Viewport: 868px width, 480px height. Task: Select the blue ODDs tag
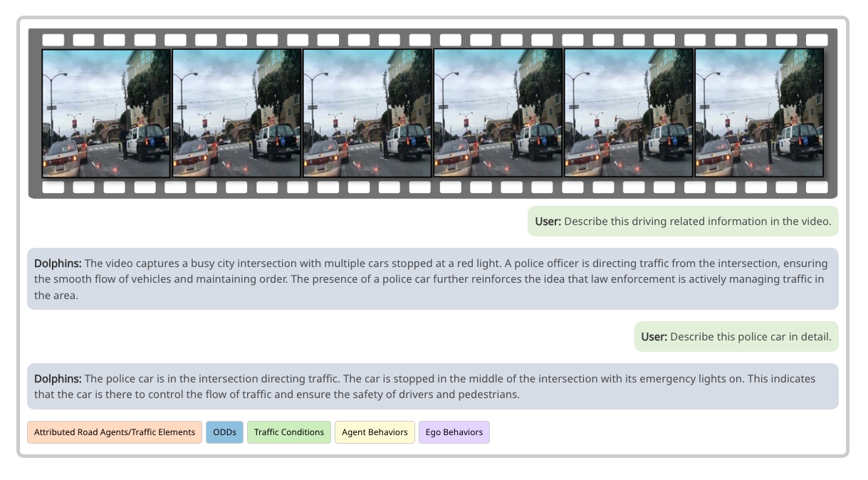coord(224,432)
